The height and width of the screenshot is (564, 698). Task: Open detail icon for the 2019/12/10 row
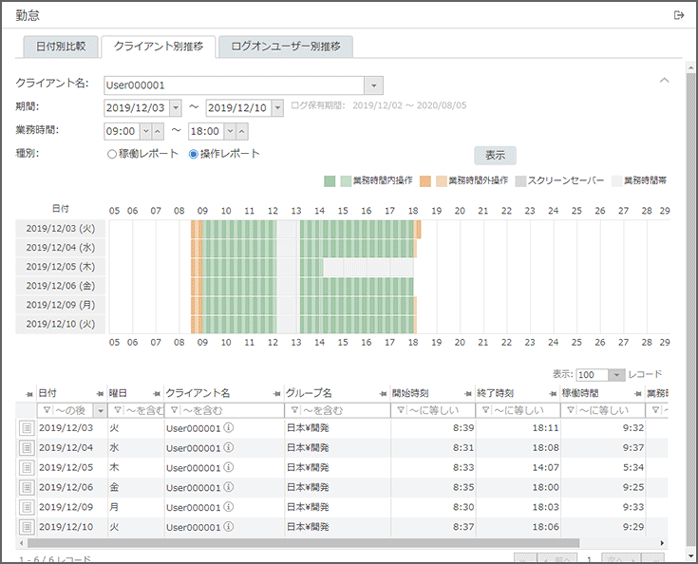point(26,526)
